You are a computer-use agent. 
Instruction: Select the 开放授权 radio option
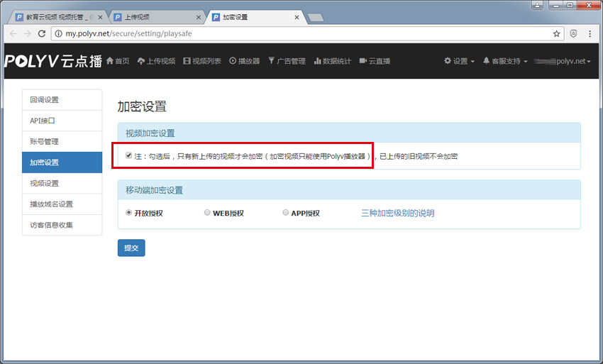coord(128,212)
